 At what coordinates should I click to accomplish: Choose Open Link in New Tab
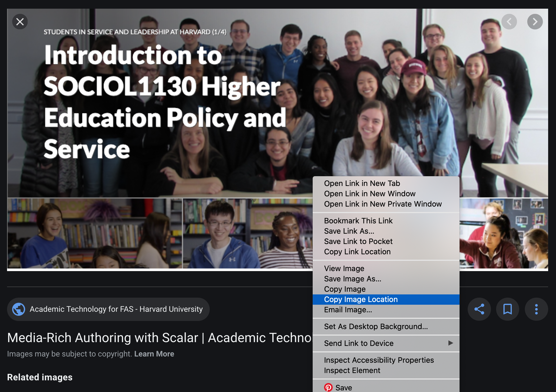pos(362,183)
